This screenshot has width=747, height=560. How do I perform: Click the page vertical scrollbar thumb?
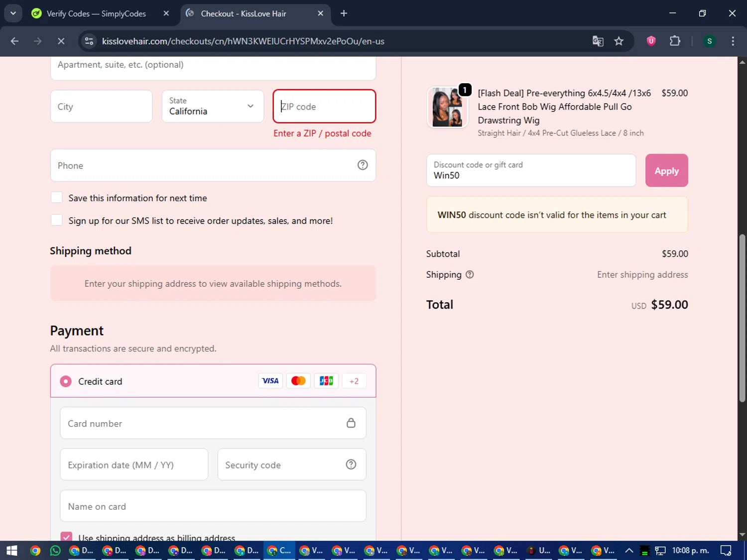point(742,319)
